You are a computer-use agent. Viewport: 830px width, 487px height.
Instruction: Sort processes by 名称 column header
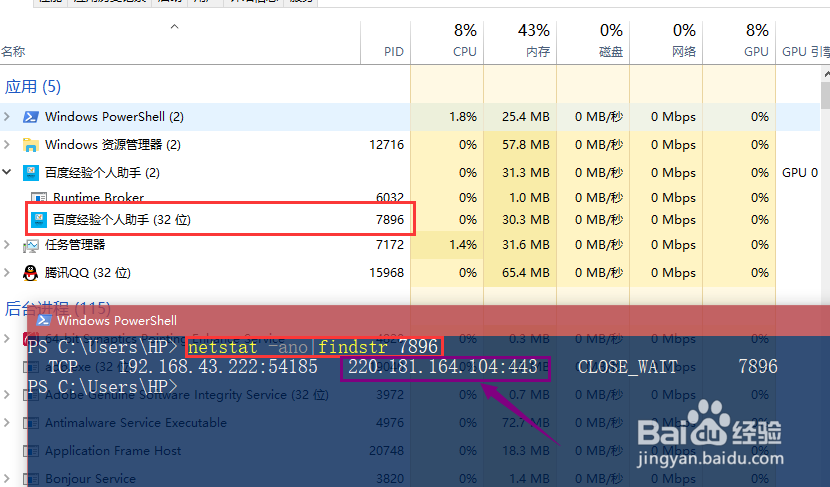pyautogui.click(x=180, y=42)
